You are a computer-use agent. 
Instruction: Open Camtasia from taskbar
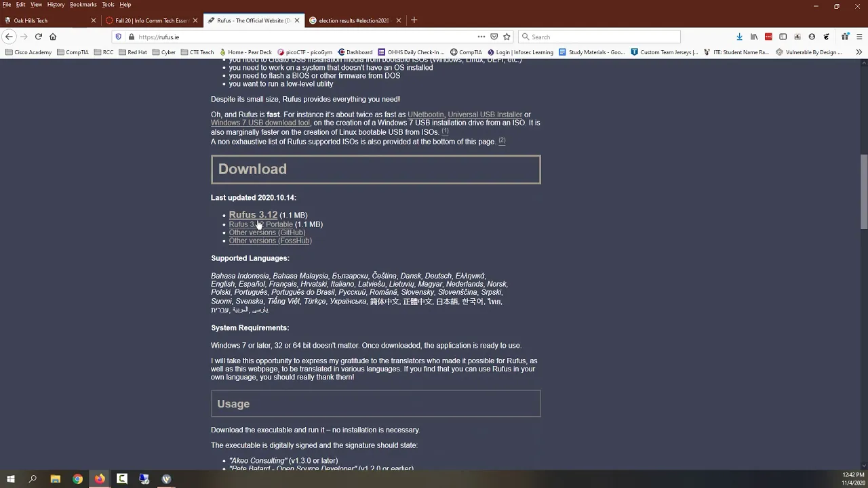122,479
